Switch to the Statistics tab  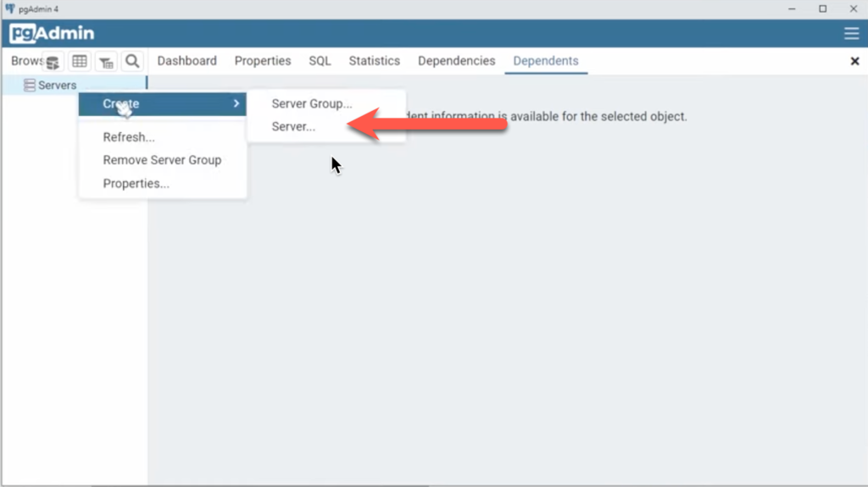click(374, 61)
